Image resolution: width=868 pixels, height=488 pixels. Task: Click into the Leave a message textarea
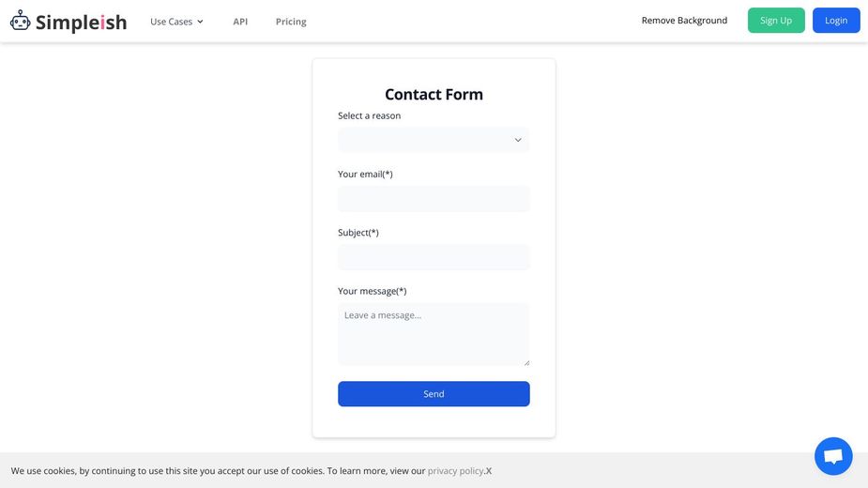[434, 335]
